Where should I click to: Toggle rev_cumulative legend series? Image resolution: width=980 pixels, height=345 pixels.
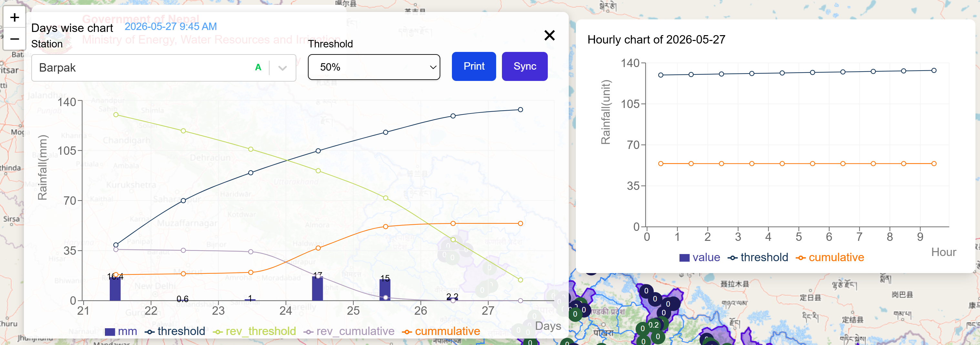click(x=349, y=331)
